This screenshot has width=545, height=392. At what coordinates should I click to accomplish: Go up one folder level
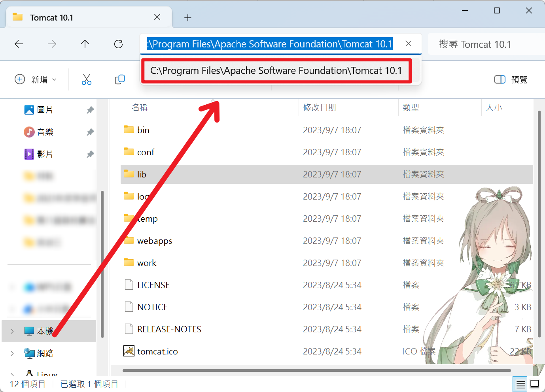[85, 44]
